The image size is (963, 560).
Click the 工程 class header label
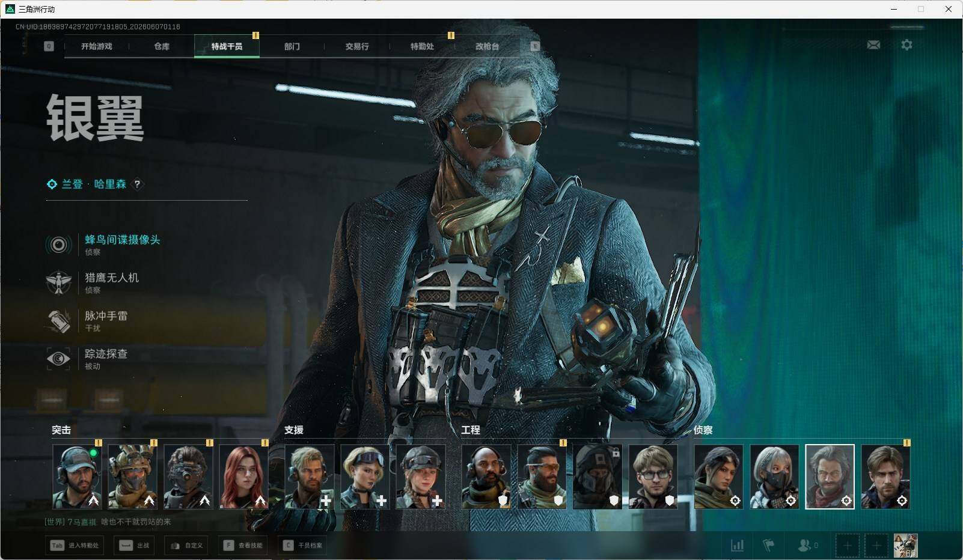coord(471,430)
